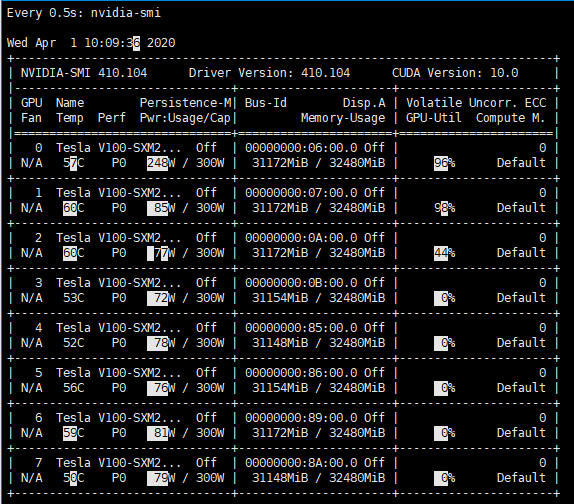Click GPU 5 temperature '56C'
574x504 pixels.
74,388
